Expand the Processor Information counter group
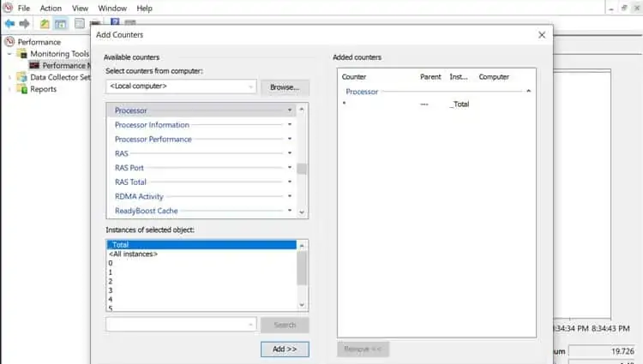 290,124
